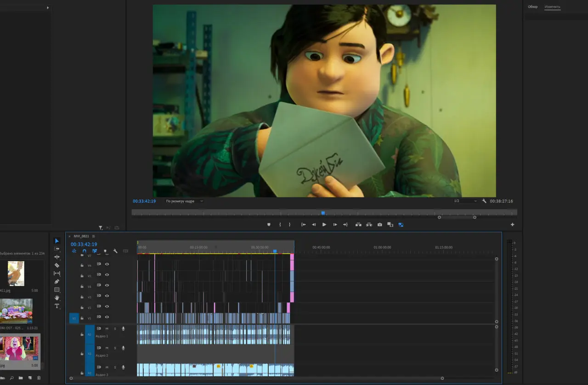
Task: Toggle sync lock on track V2
Action: [99, 307]
